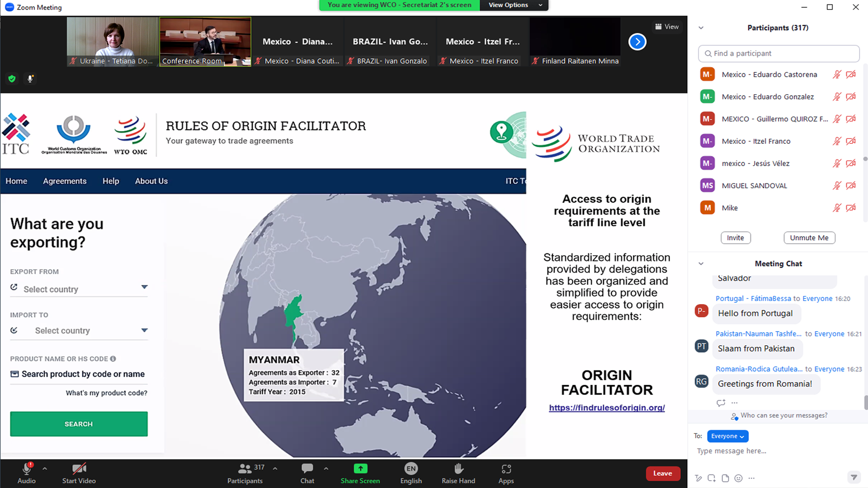Open the findrulesoforigin.org link
This screenshot has height=488, width=868.
click(x=607, y=408)
